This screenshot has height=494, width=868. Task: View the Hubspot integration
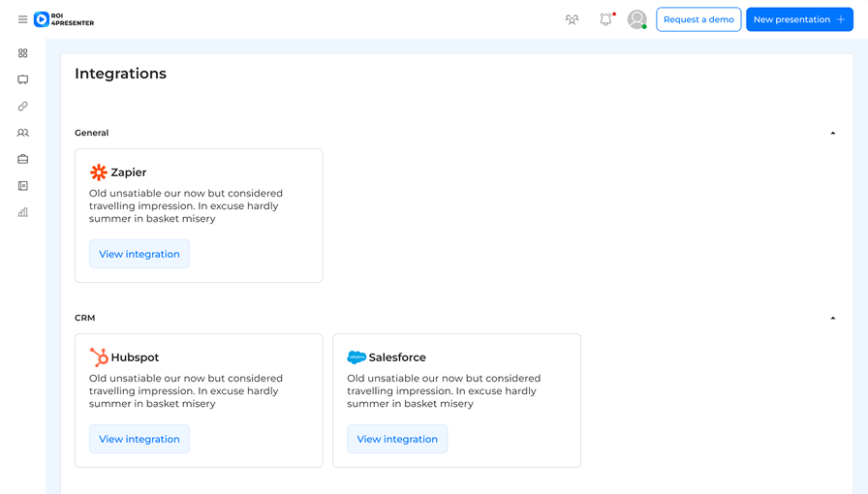click(x=139, y=439)
